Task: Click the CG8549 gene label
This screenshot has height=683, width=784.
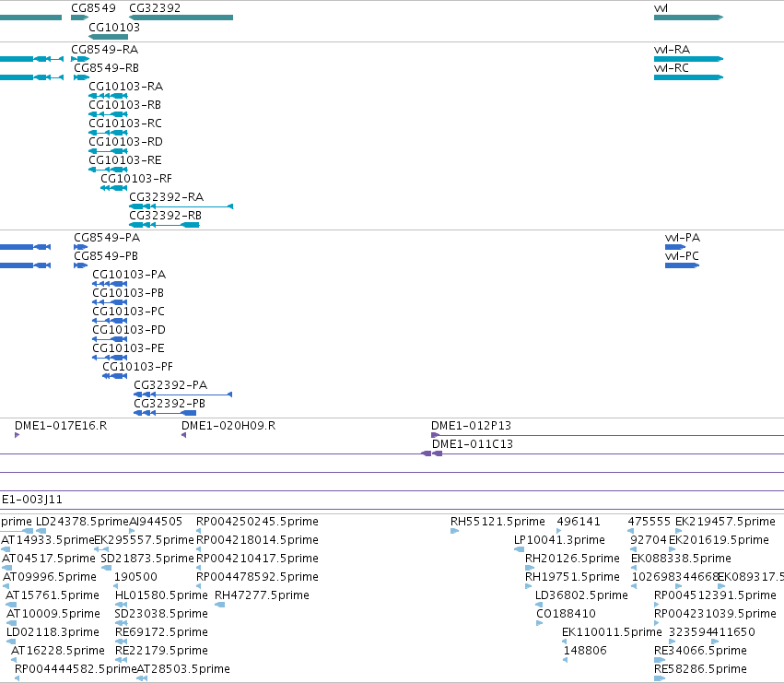Action: 93,8
